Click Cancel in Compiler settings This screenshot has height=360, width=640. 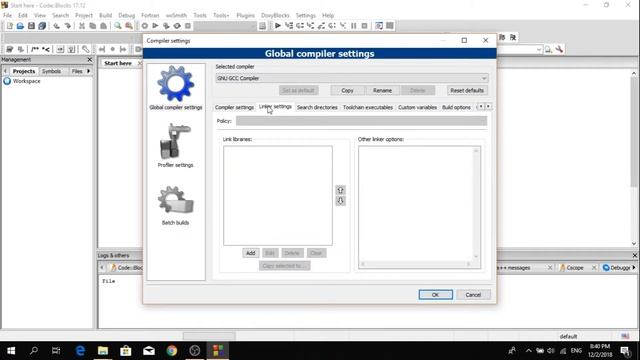click(x=473, y=295)
